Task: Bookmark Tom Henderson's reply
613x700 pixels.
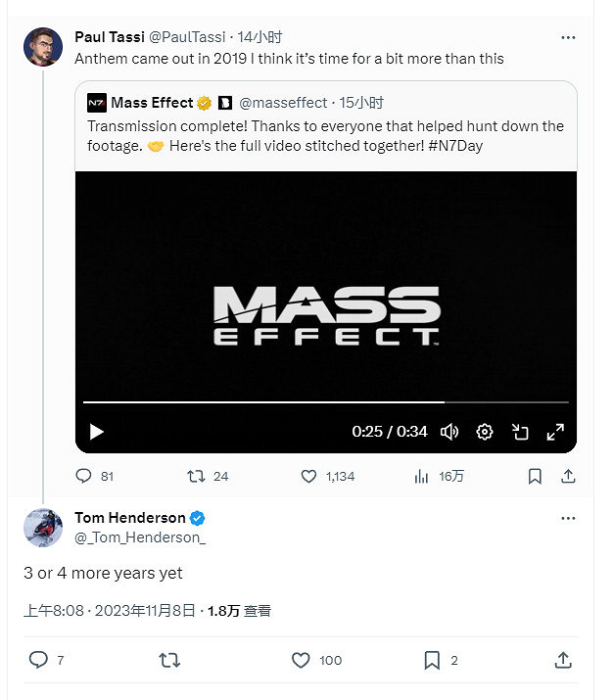Action: pos(432,661)
